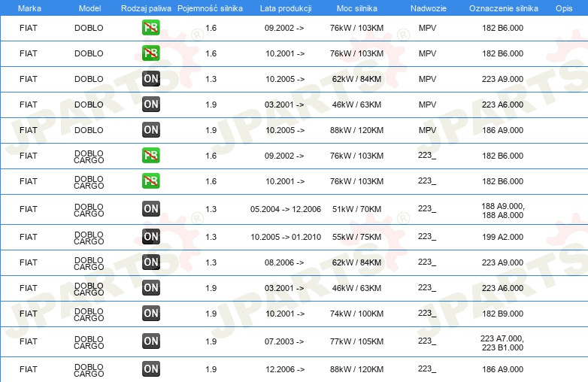Select '62kW / 84KM' in the DOBLO MPV row
The width and height of the screenshot is (588, 382).
[356, 79]
